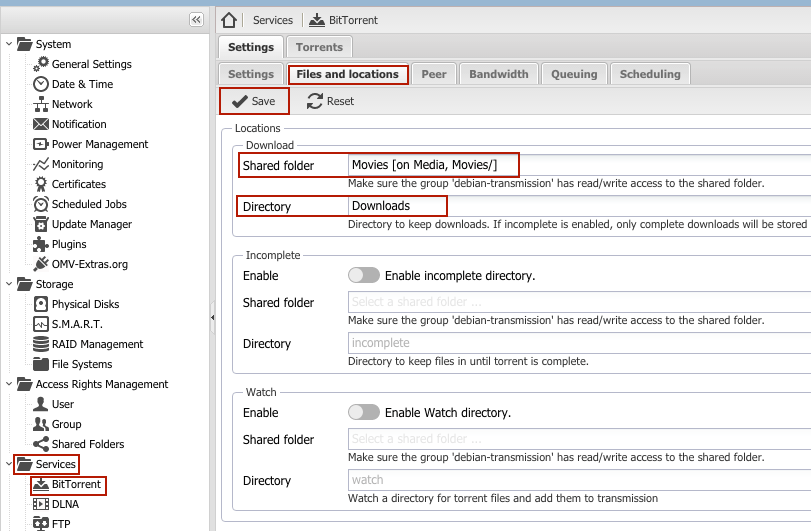Open BitTorrent download icon in sidebar

coord(41,484)
